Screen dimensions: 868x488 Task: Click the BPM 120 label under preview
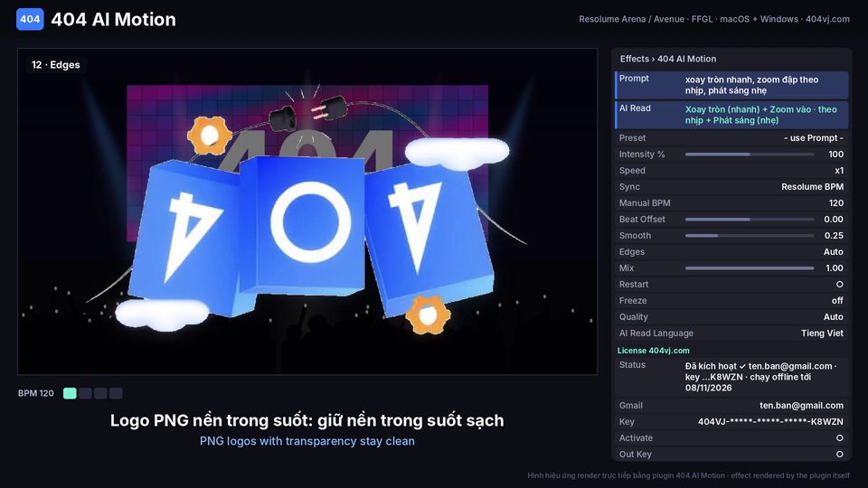pos(36,393)
